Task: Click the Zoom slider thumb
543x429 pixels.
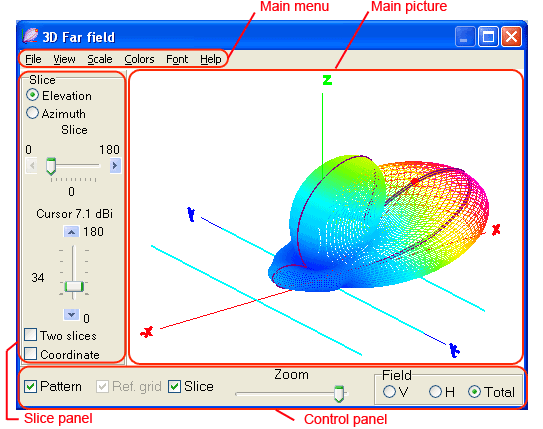Action: point(339,394)
